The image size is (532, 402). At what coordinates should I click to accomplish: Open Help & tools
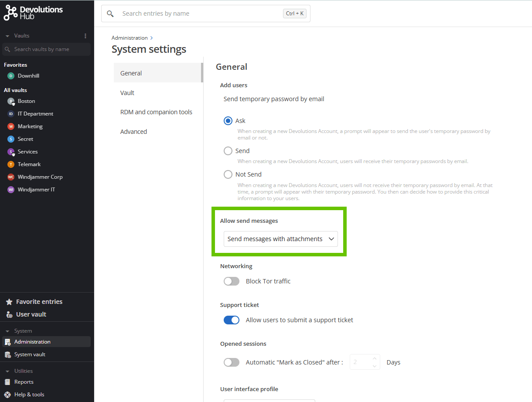pos(29,395)
